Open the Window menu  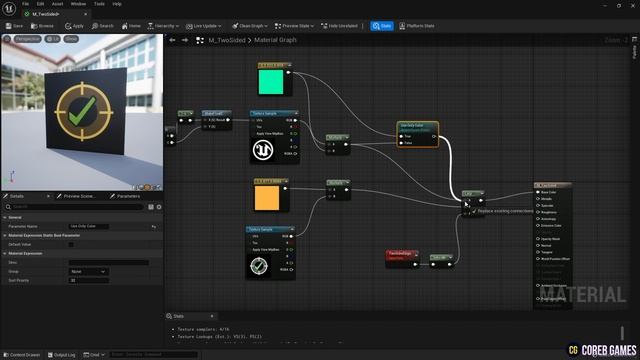click(78, 4)
